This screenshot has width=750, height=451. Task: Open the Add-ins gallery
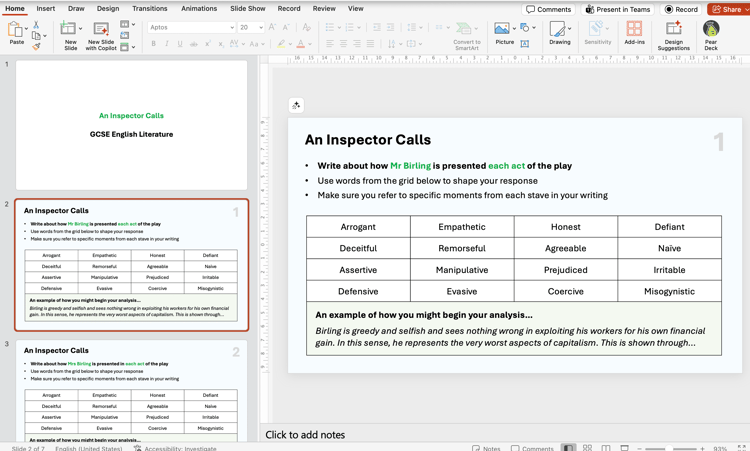[x=634, y=33]
